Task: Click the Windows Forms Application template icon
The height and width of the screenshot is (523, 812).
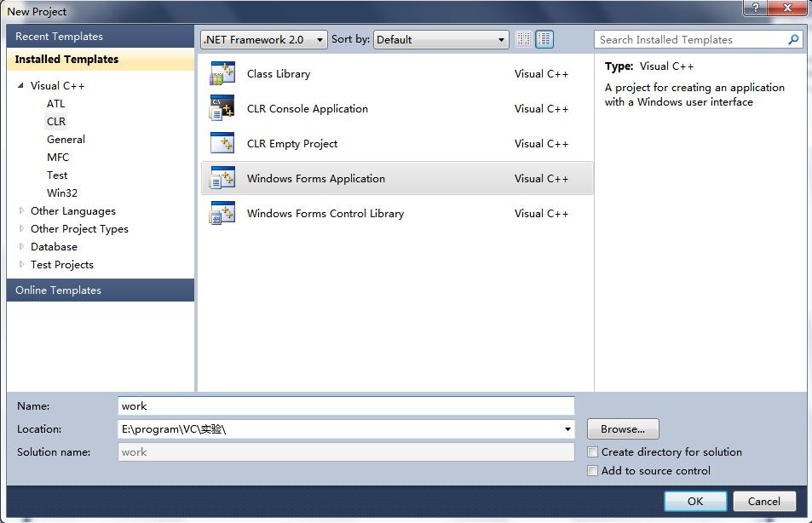Action: 222,178
